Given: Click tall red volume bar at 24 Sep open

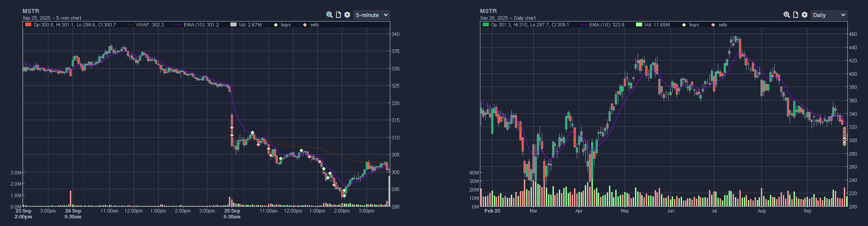Looking at the screenshot, I should (70, 199).
